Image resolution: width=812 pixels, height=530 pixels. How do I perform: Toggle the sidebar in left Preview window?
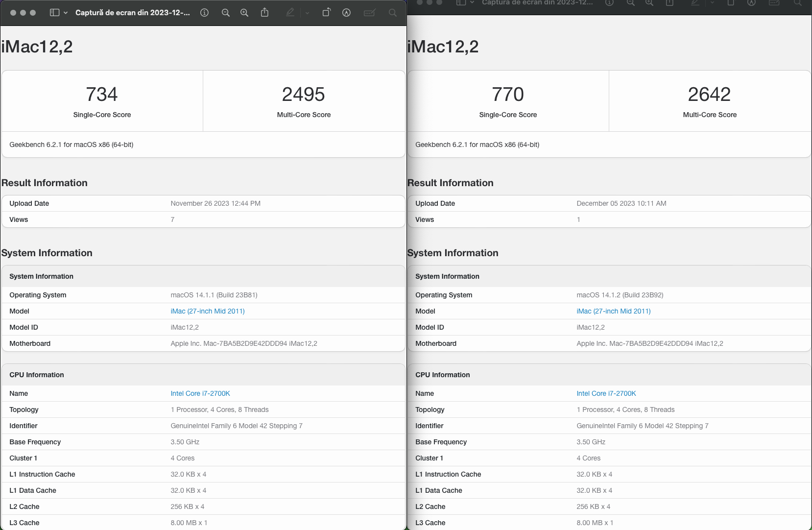(x=55, y=13)
